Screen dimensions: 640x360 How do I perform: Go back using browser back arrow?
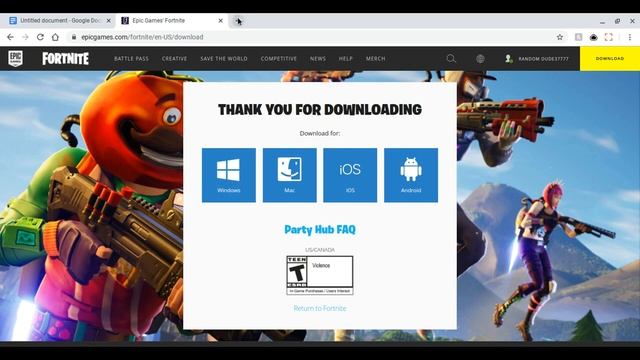10,37
